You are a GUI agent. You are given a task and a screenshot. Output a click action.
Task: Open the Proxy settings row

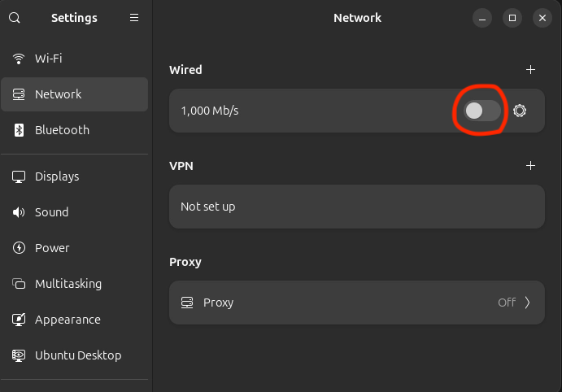(x=357, y=303)
